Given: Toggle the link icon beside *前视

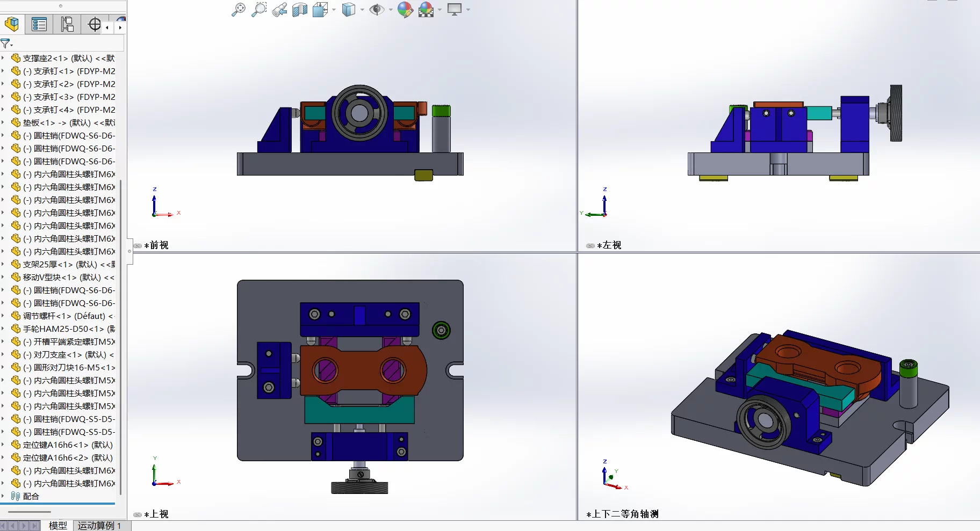Looking at the screenshot, I should (x=138, y=245).
